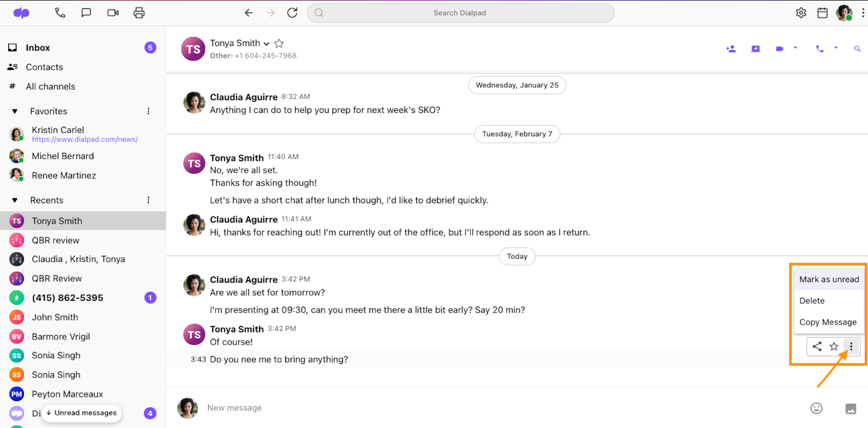Share the message with share icon

point(817,346)
